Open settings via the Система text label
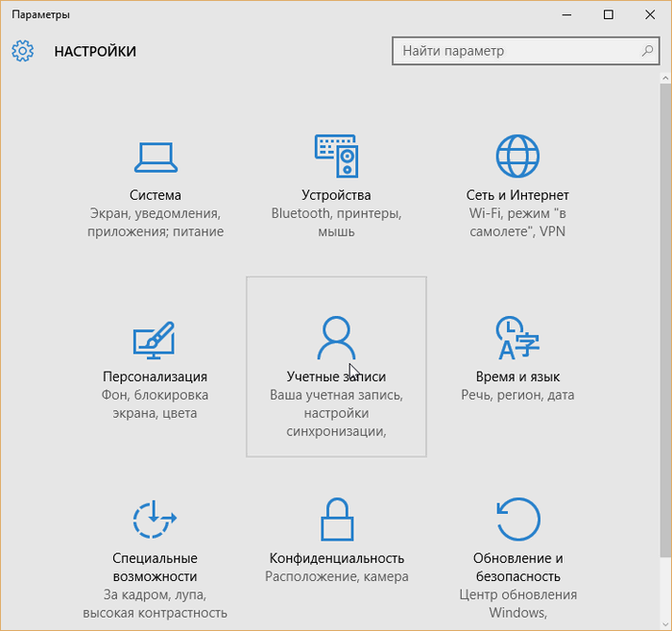This screenshot has width=672, height=631. [155, 195]
